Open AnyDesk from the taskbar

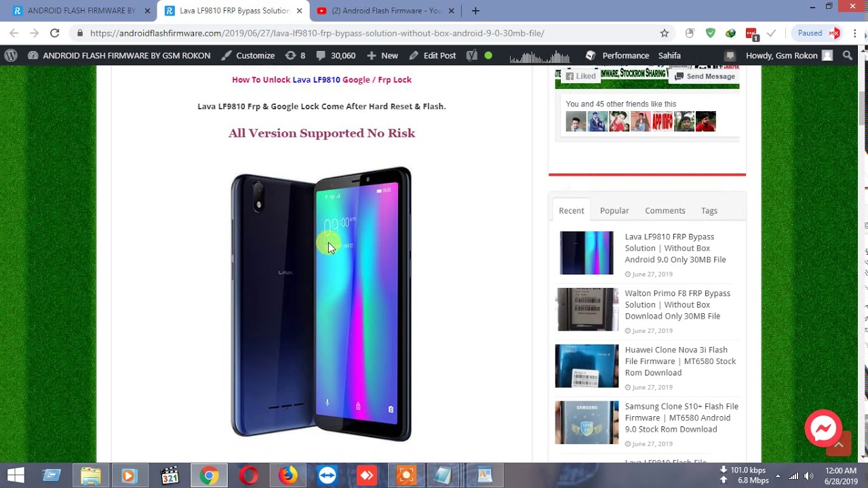click(366, 476)
